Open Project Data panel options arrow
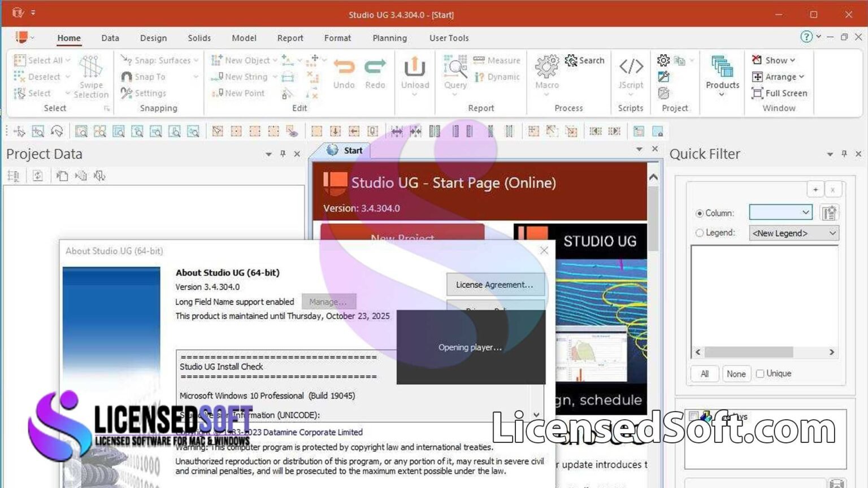The width and height of the screenshot is (868, 488). [x=268, y=154]
